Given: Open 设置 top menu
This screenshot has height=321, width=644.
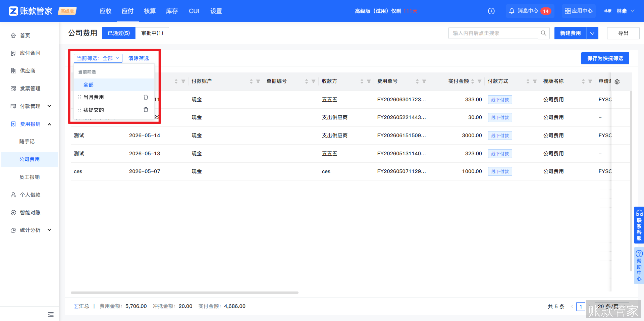Looking at the screenshot, I should tap(216, 11).
